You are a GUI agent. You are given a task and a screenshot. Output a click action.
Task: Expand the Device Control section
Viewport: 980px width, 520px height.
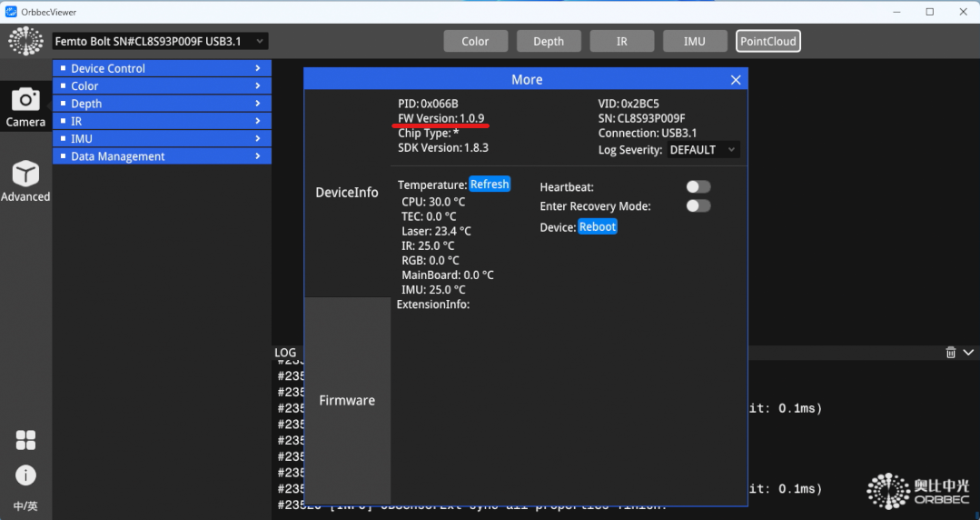click(x=162, y=68)
